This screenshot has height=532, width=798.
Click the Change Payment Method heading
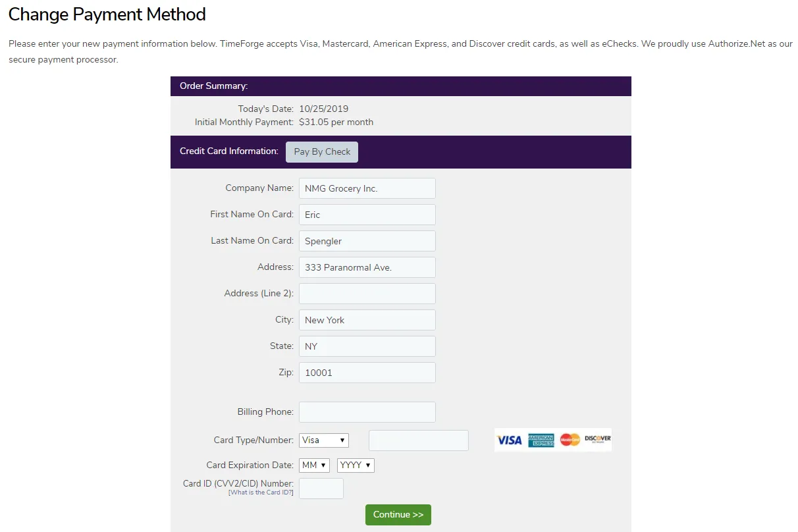pos(107,14)
